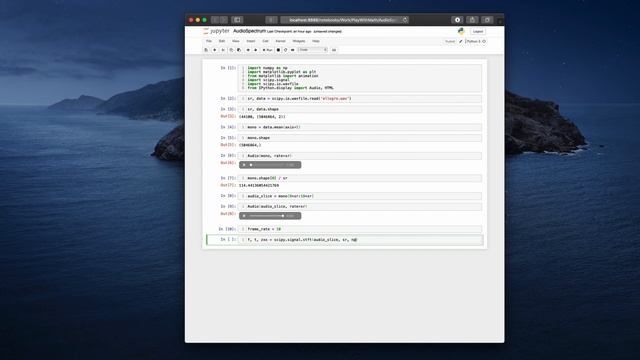Viewport: 640px width, 360px height.
Task: Click the Last Checkpoint status text
Action: [289, 31]
